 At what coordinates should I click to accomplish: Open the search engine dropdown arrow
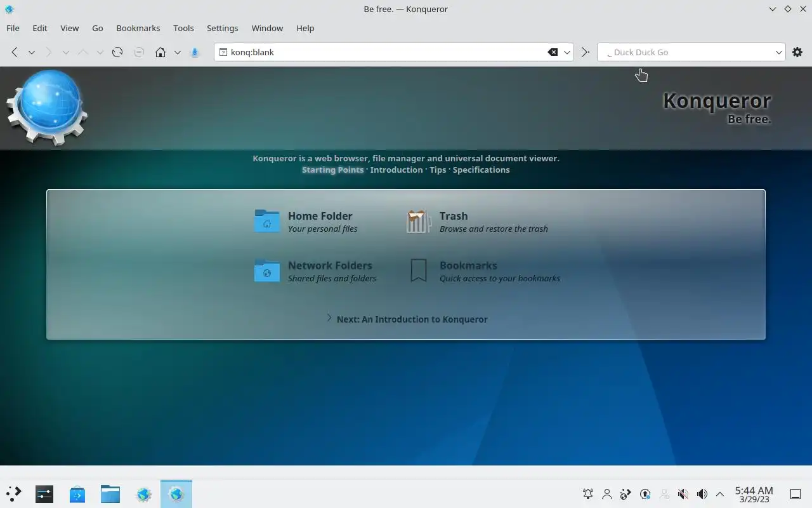tap(779, 52)
